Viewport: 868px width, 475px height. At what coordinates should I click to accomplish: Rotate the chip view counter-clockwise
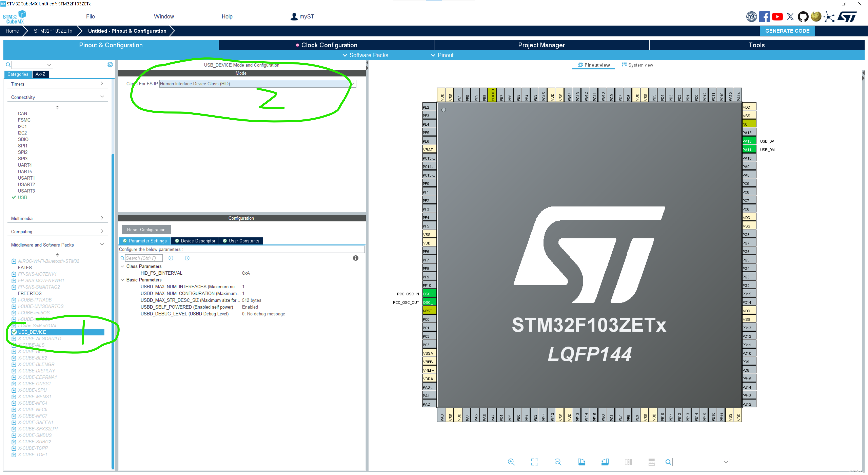click(605, 462)
